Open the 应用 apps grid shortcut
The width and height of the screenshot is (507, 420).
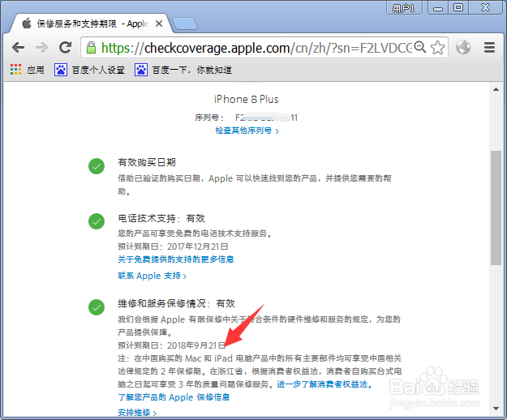pos(27,70)
